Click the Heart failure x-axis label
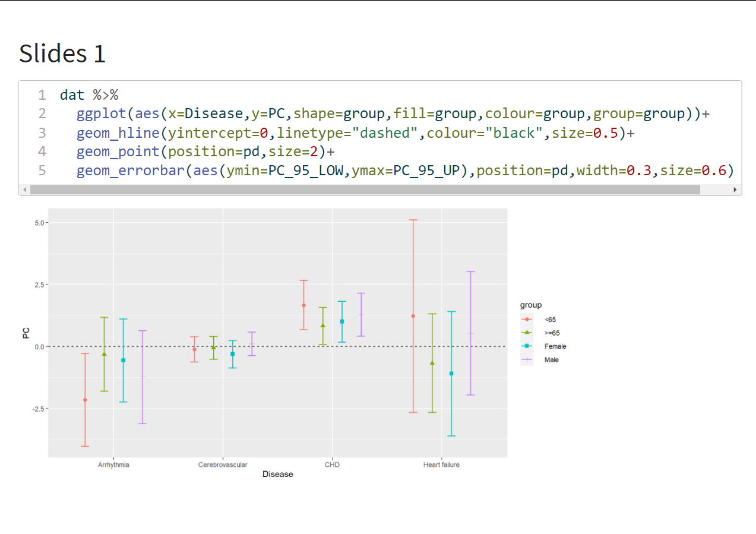 click(x=441, y=465)
